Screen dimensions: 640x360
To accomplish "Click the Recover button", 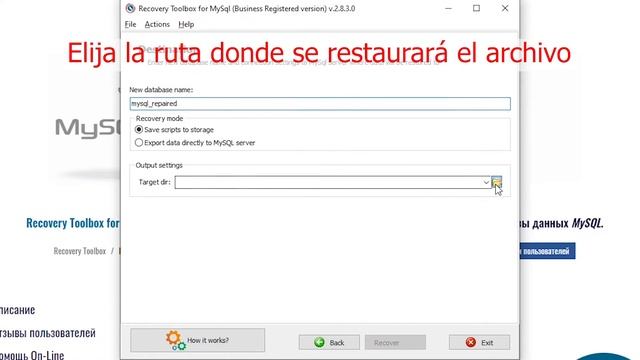I will (x=395, y=342).
